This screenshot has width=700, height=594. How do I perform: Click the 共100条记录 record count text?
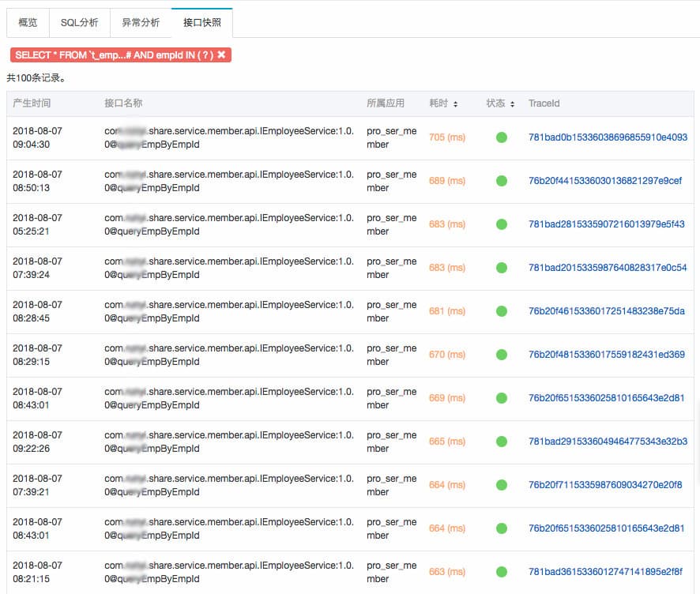pyautogui.click(x=36, y=78)
